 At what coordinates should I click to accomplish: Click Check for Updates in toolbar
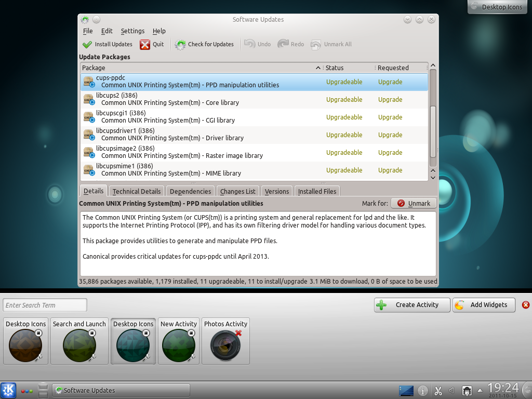click(x=204, y=44)
